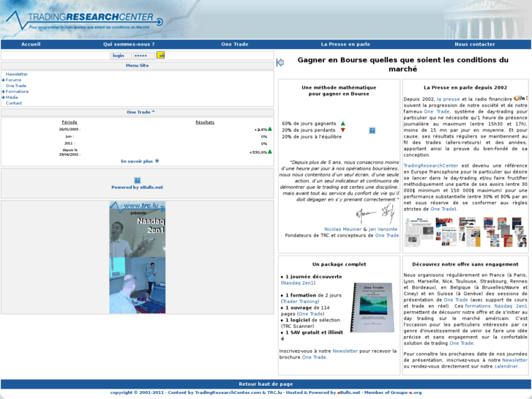
Task: Click the yellow OK login button
Action: [x=160, y=56]
